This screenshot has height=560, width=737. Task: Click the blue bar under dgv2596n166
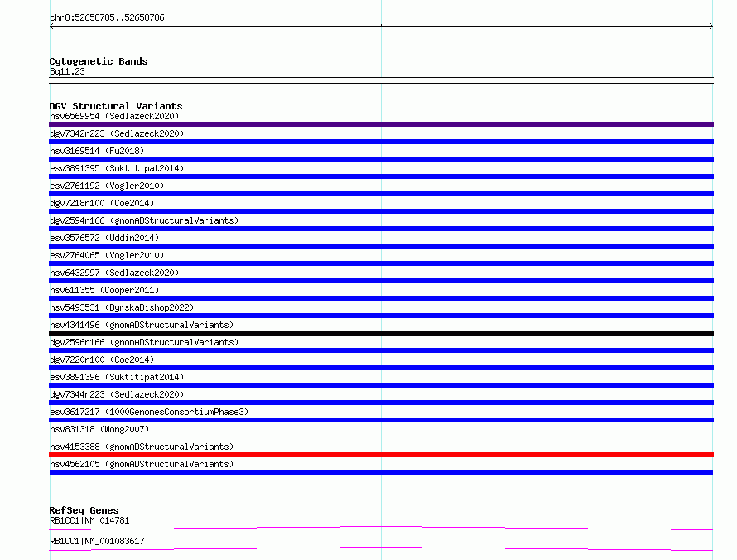pyautogui.click(x=381, y=350)
